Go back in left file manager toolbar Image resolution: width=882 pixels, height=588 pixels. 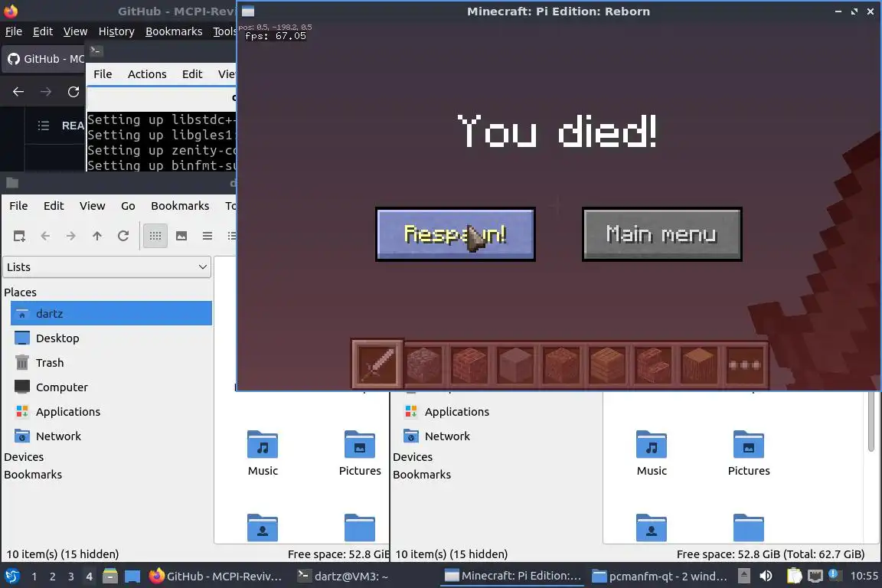tap(45, 236)
